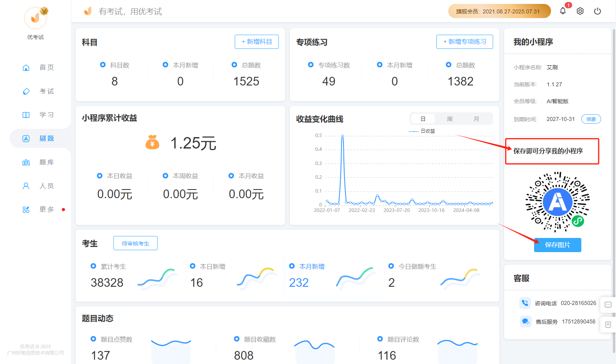Click the library icon beside 题库
Image resolution: width=616 pixels, height=364 pixels.
click(26, 162)
